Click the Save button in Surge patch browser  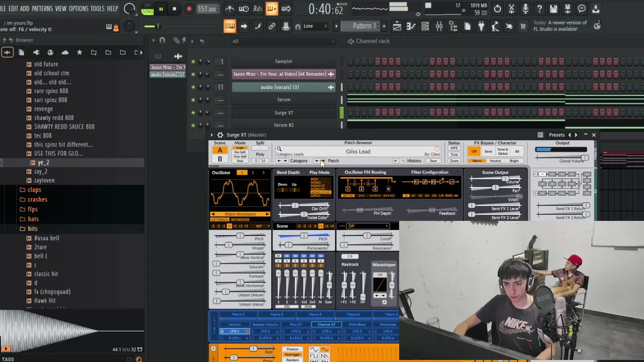(x=433, y=161)
